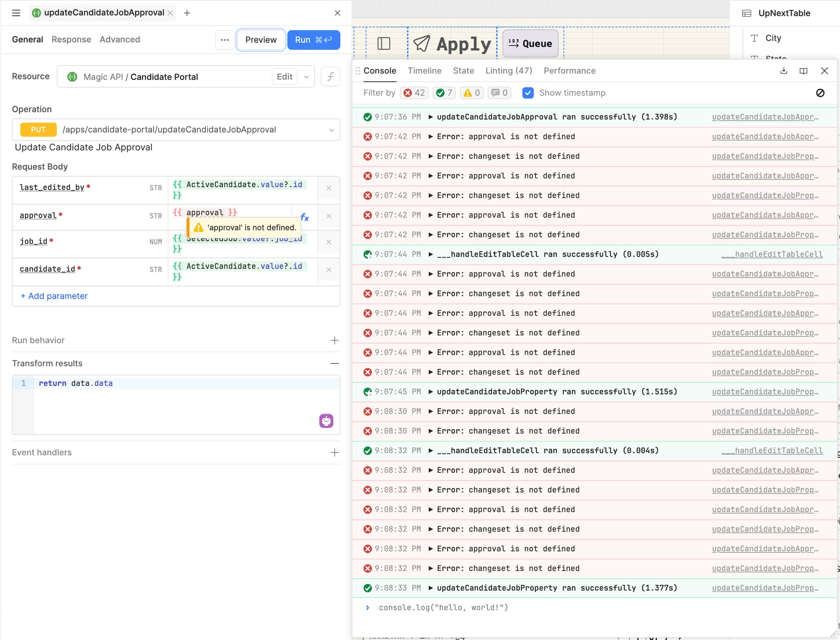This screenshot has width=840, height=640.
Task: Collapse the Transform results section
Action: [335, 363]
